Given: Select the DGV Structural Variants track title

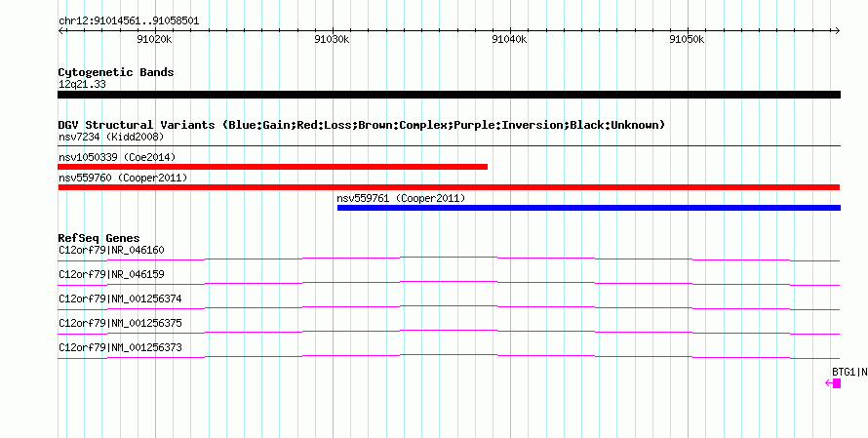Looking at the screenshot, I should point(362,125).
